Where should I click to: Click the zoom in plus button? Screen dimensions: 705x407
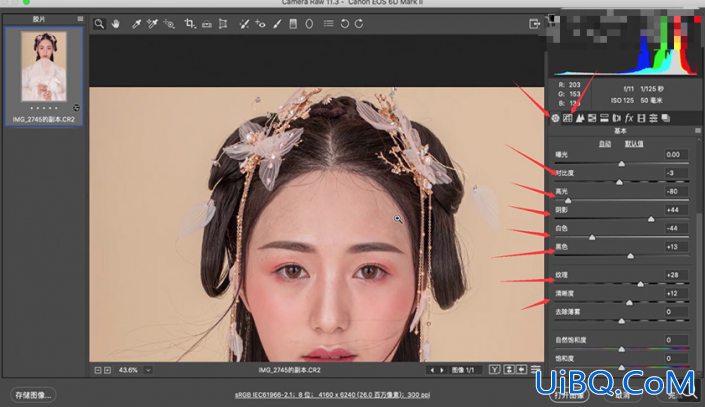tap(107, 370)
